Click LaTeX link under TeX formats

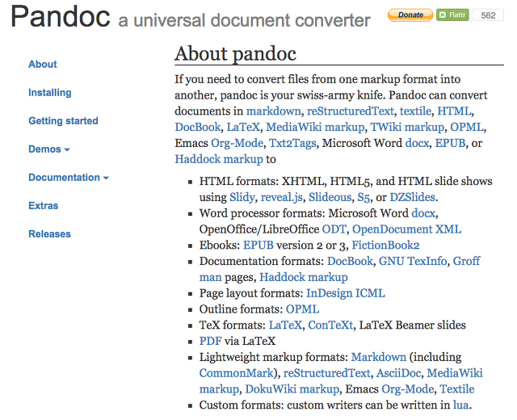pyautogui.click(x=285, y=325)
